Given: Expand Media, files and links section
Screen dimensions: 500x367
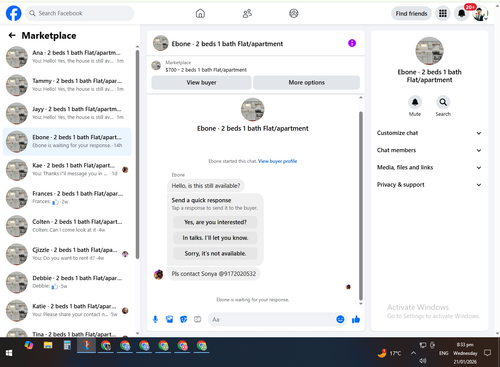Looking at the screenshot, I should point(429,167).
